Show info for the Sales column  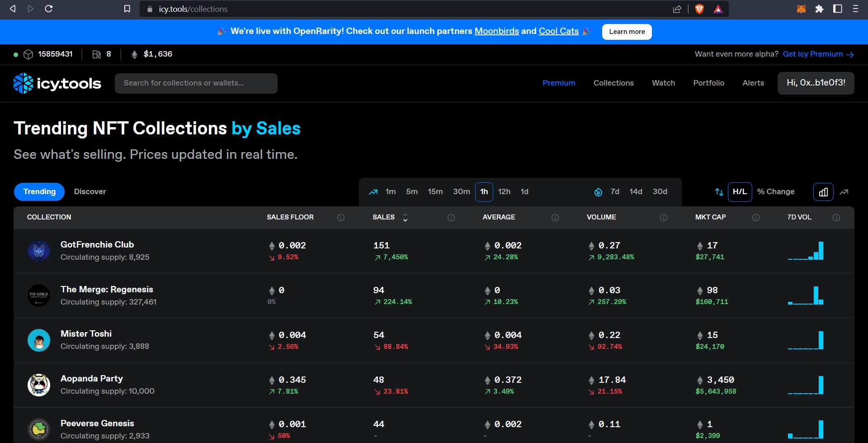(451, 218)
